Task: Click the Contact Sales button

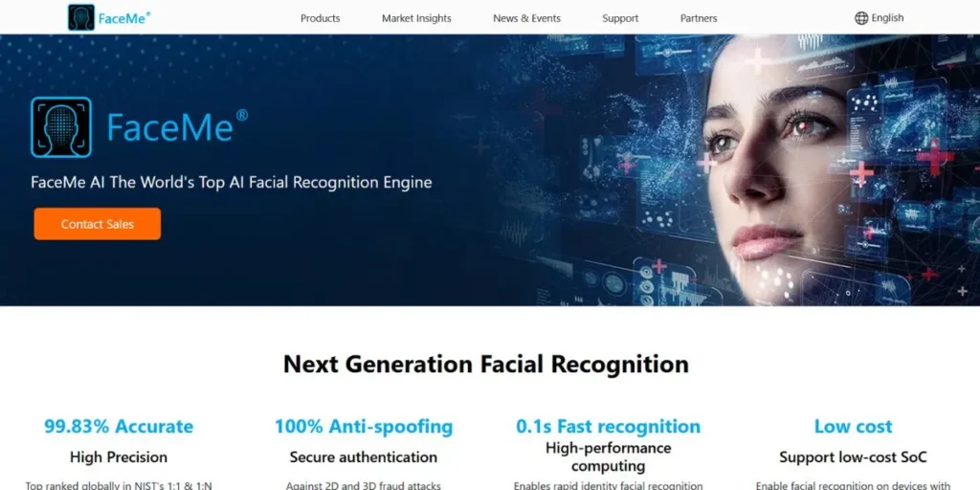Action: tap(98, 224)
